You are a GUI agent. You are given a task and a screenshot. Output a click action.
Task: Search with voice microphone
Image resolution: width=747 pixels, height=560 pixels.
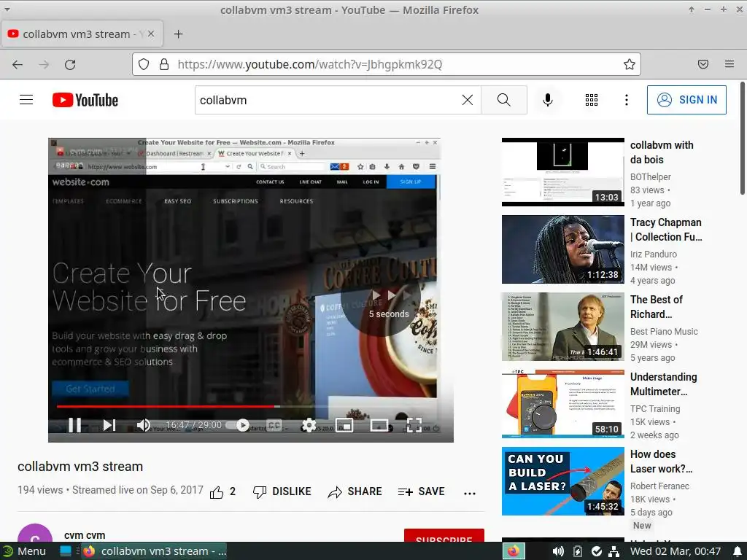click(x=547, y=99)
